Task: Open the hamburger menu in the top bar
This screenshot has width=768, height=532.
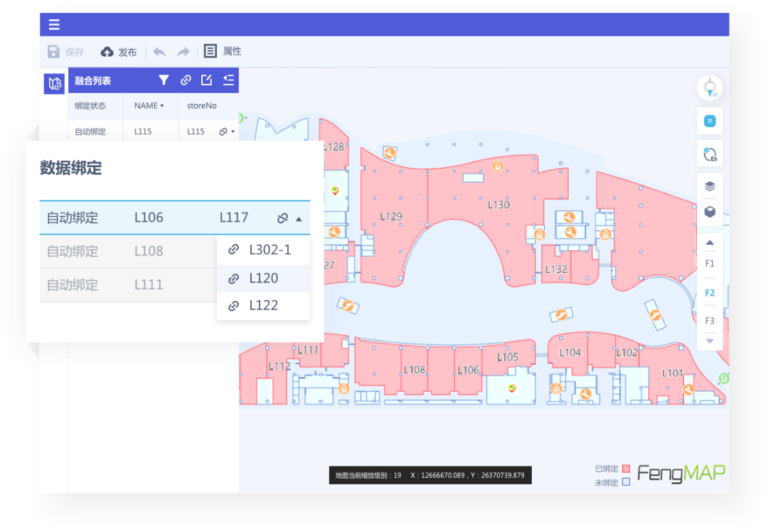Action: point(54,25)
